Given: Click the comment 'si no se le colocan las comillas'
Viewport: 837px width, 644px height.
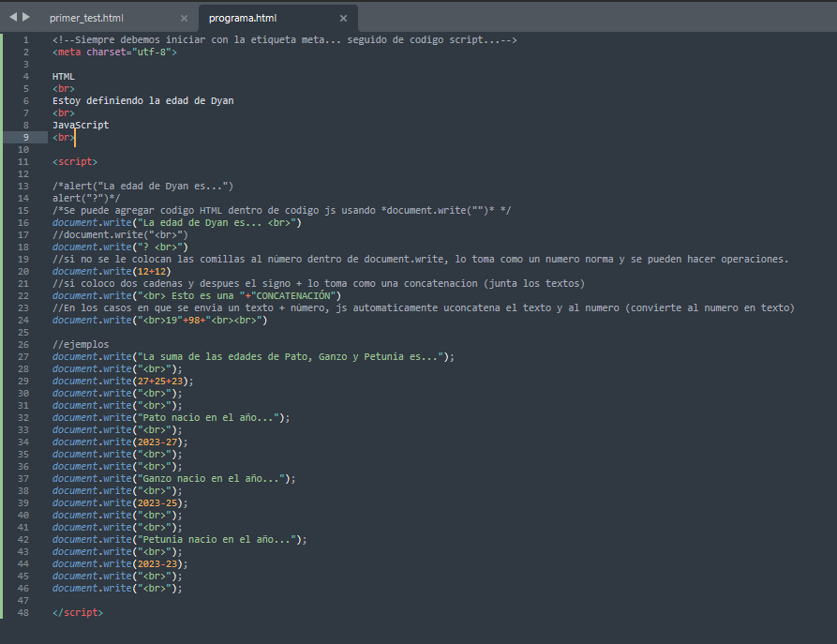Looking at the screenshot, I should click(x=421, y=259).
